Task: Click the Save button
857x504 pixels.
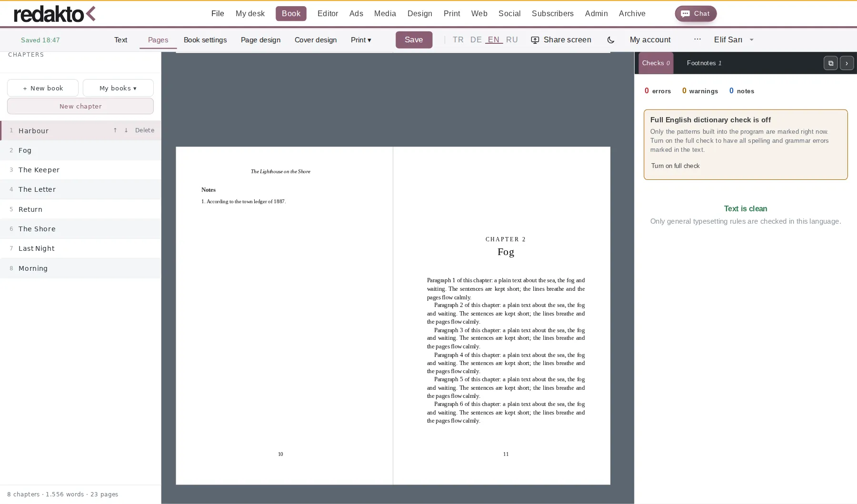Action: pos(414,40)
